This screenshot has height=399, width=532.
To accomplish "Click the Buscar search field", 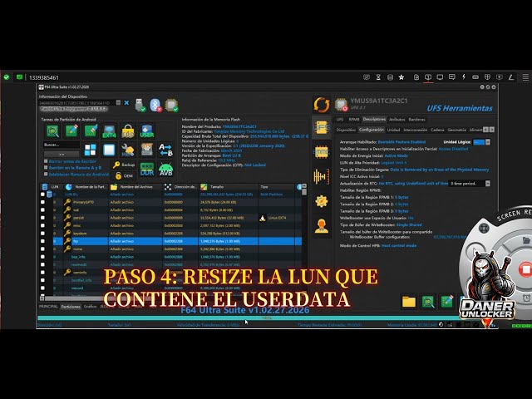I will coord(62,145).
